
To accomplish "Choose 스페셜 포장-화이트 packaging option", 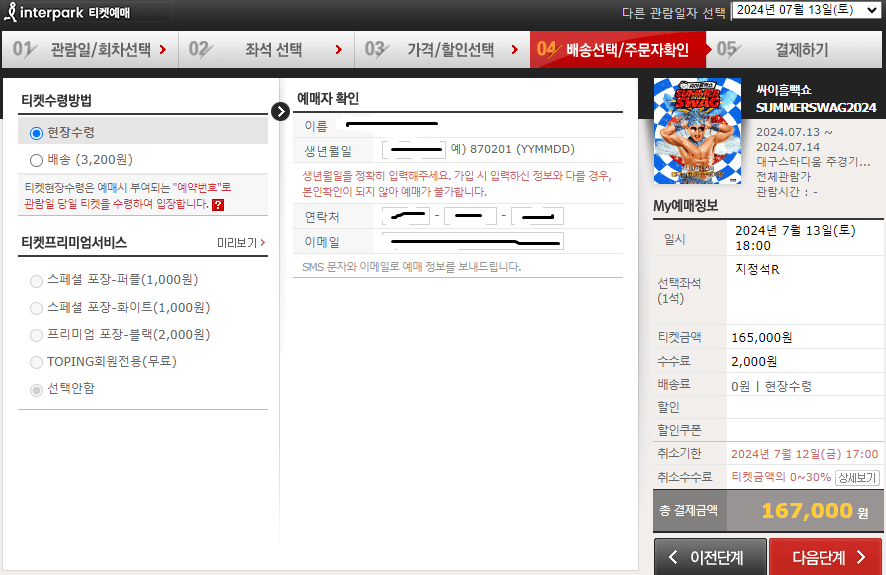I will (x=37, y=308).
